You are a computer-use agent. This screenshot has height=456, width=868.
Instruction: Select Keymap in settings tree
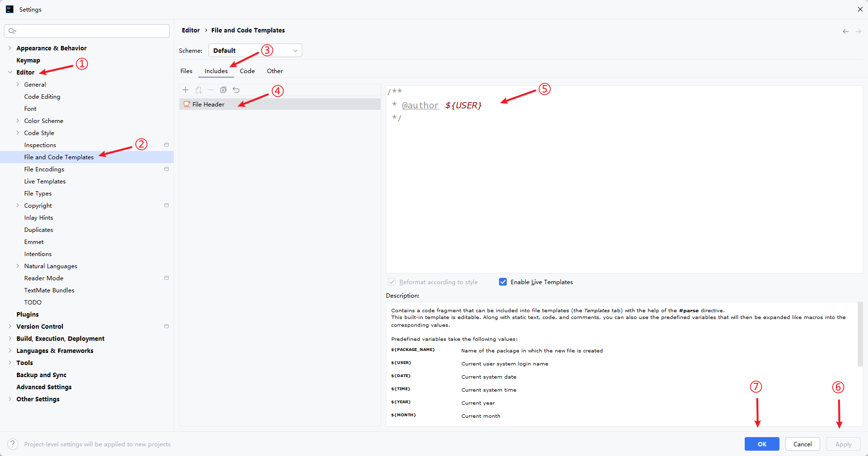pos(28,60)
